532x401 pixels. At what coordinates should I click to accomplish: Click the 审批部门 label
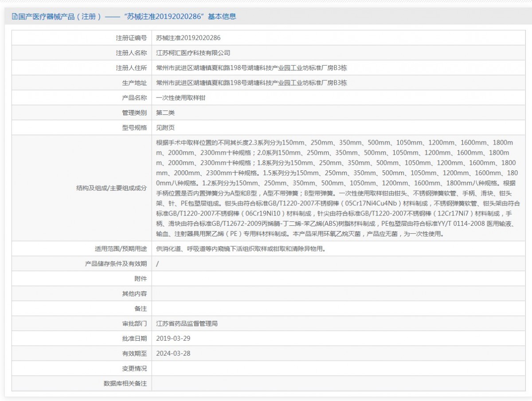[134, 324]
